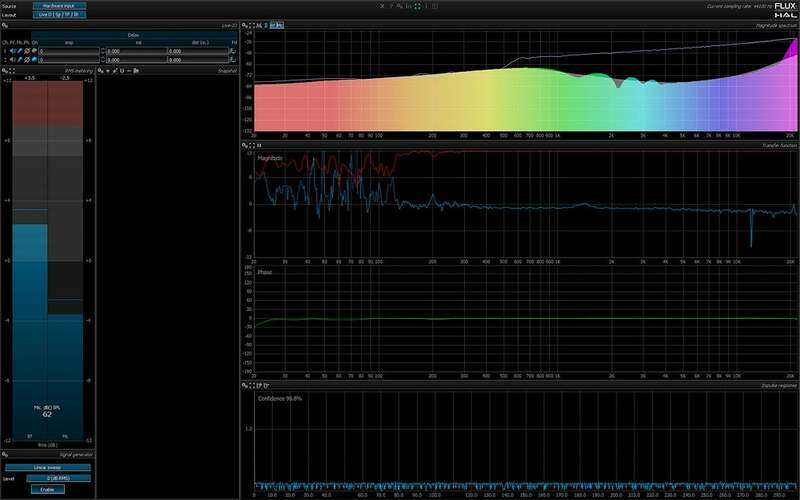Viewport: 800px width, 500px height.
Task: Open the Linear sweep signal type dropdown
Action: point(47,467)
